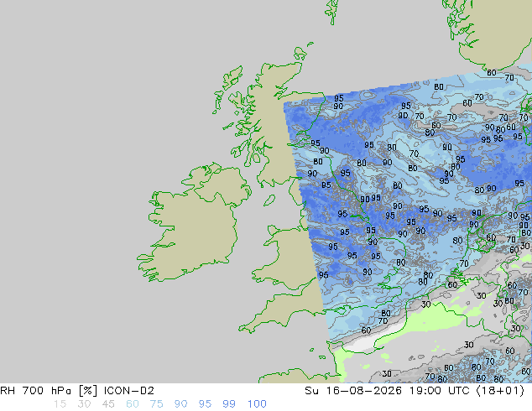Click legend scale value 45
The image size is (532, 411).
(108, 404)
